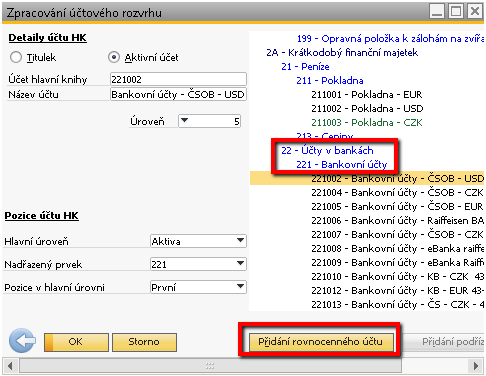Select the Titulek radio button
Viewport: 486px width, 376px height.
click(16, 57)
